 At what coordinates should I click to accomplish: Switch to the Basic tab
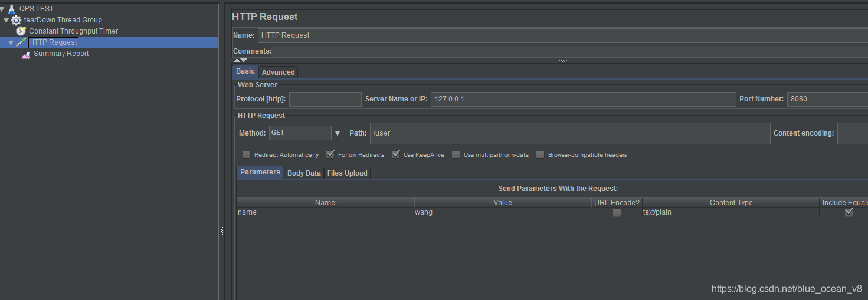point(245,71)
